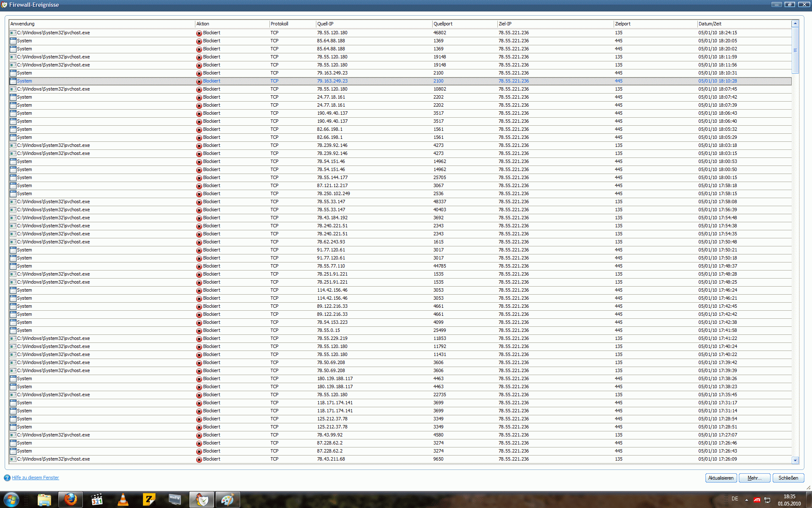Click the ATI tray icon
The image size is (812, 508).
pos(757,500)
